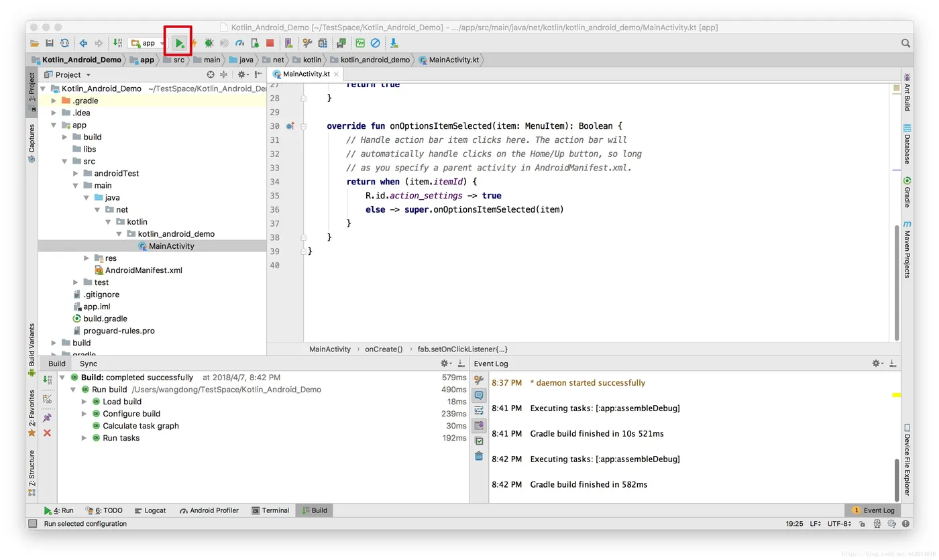This screenshot has width=939, height=560.
Task: Click the Open folder toolbar icon
Action: click(35, 43)
